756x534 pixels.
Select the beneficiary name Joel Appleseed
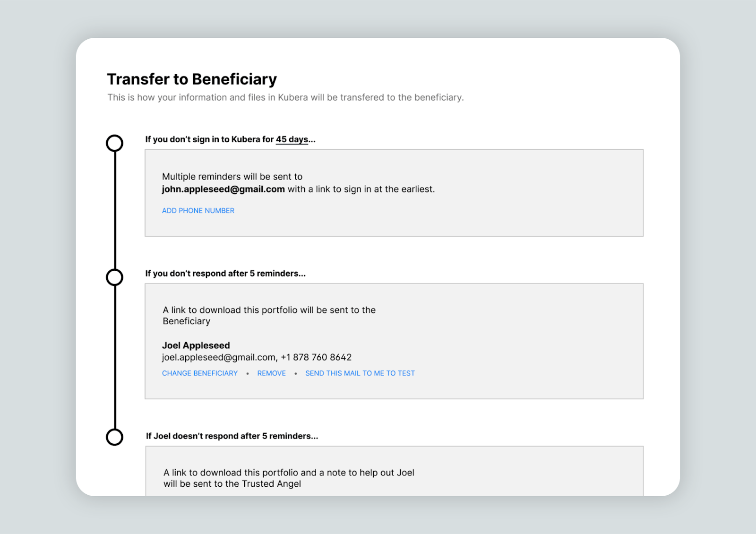click(x=196, y=345)
